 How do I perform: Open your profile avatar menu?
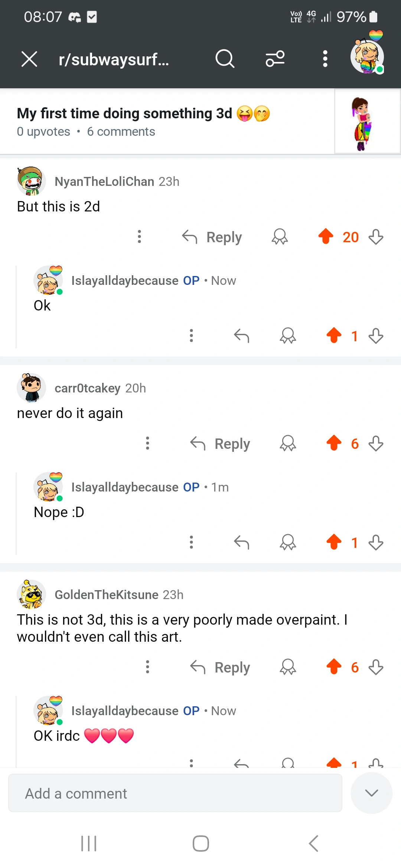[x=367, y=57]
